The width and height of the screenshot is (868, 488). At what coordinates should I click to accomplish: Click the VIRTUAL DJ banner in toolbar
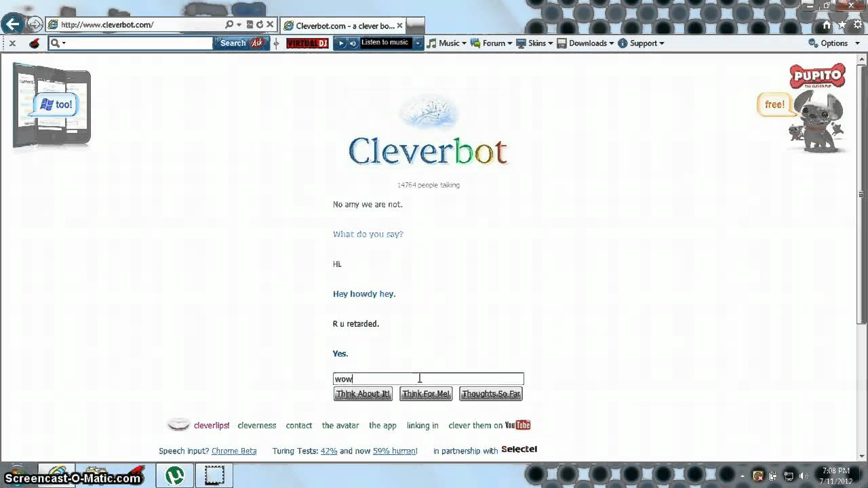tap(307, 43)
